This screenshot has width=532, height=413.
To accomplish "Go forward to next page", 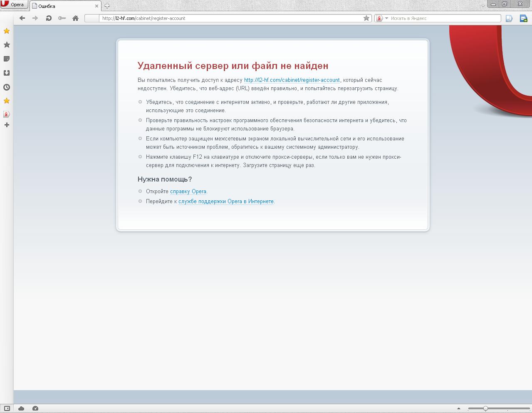I will click(35, 18).
